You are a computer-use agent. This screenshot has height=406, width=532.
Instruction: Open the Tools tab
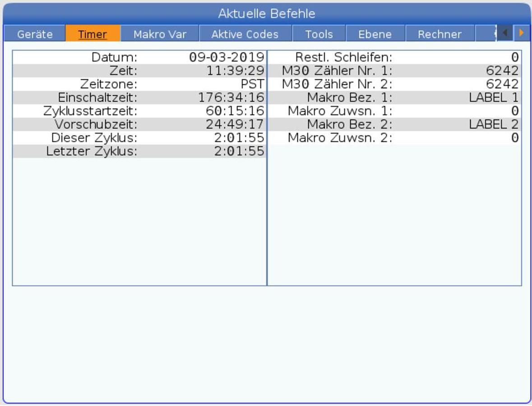tap(319, 34)
